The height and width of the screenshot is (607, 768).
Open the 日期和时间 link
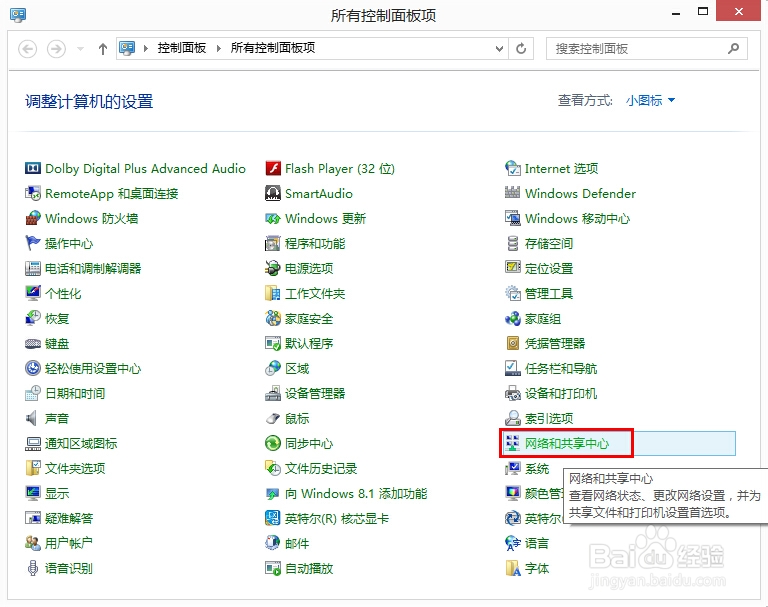pos(75,393)
